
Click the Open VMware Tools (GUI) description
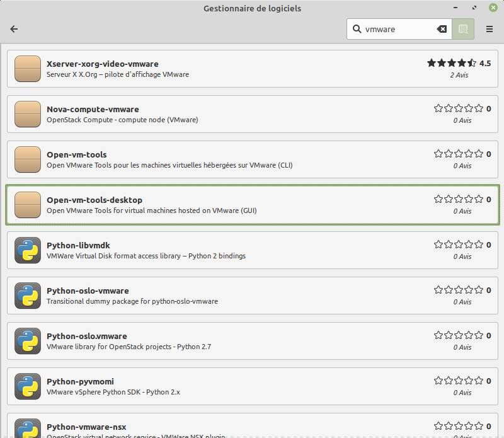152,210
